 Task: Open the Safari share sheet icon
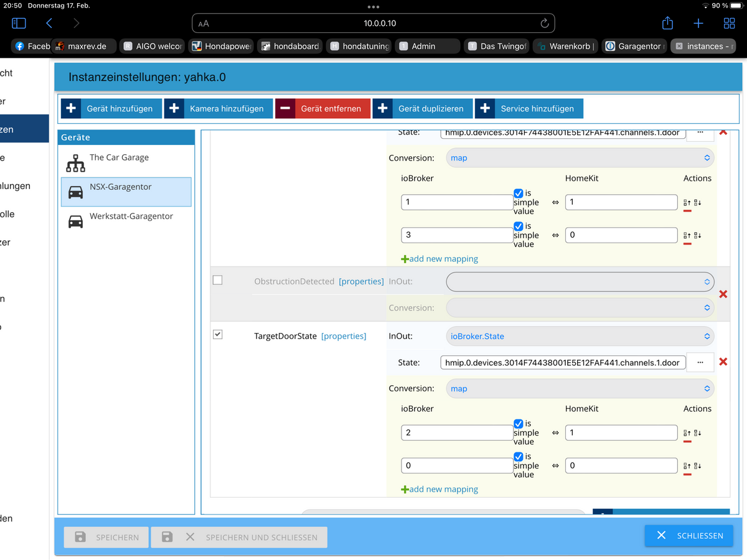pos(667,23)
